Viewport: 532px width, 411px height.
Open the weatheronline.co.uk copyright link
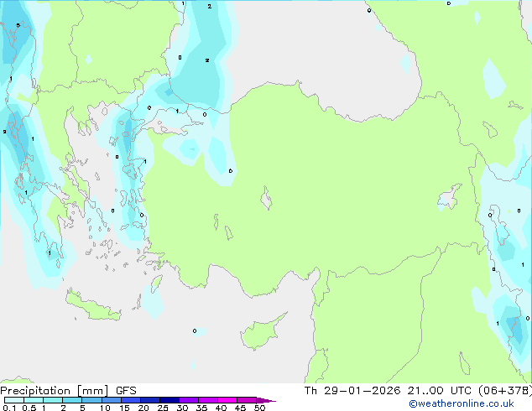pos(462,403)
